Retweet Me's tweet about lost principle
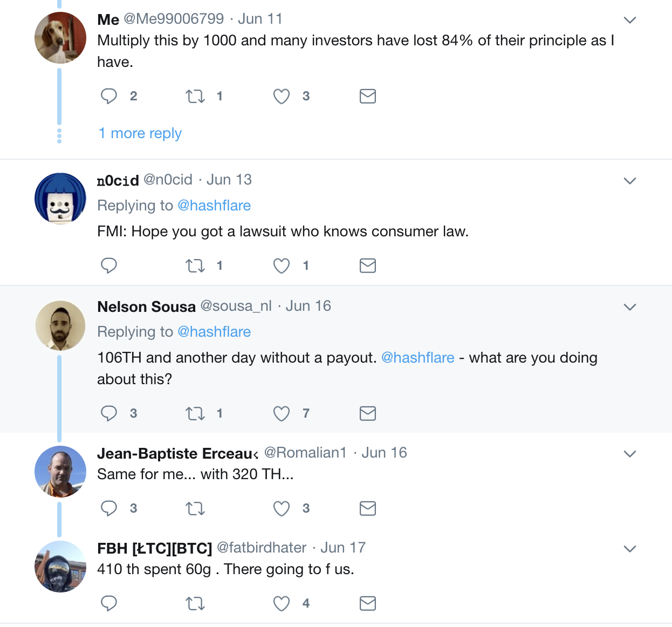Screen dimensions: 672x627 [195, 97]
